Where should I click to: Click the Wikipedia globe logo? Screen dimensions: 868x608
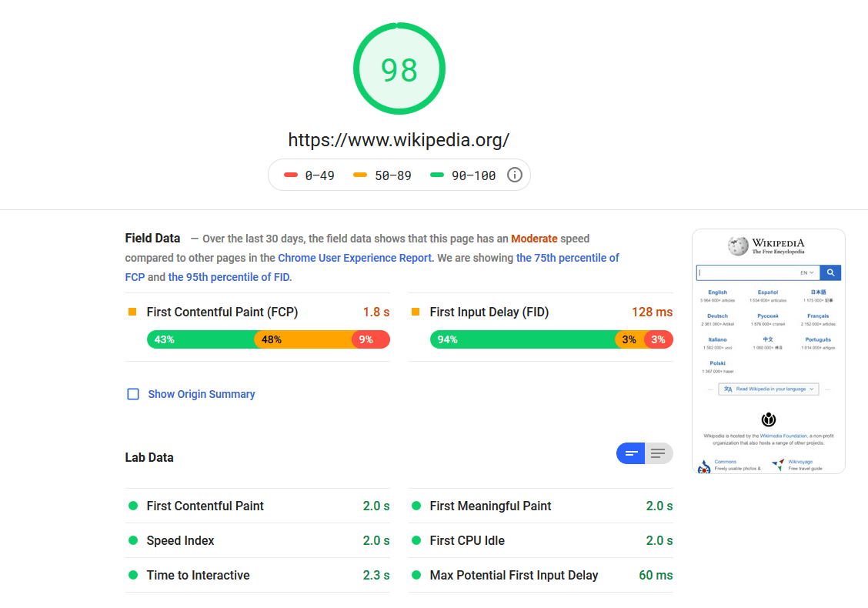coord(738,246)
